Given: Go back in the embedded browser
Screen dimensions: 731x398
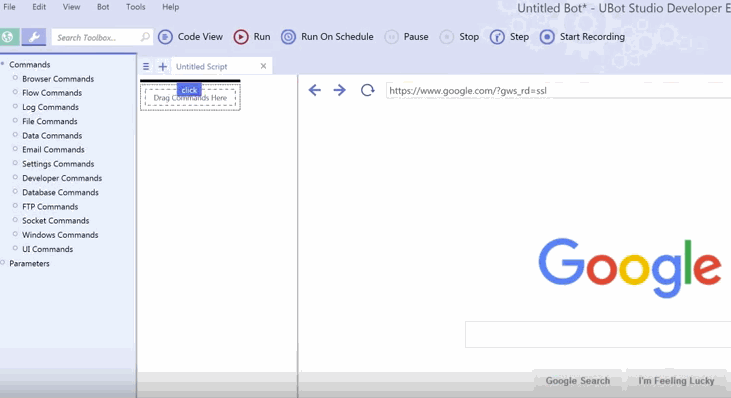Looking at the screenshot, I should 315,90.
